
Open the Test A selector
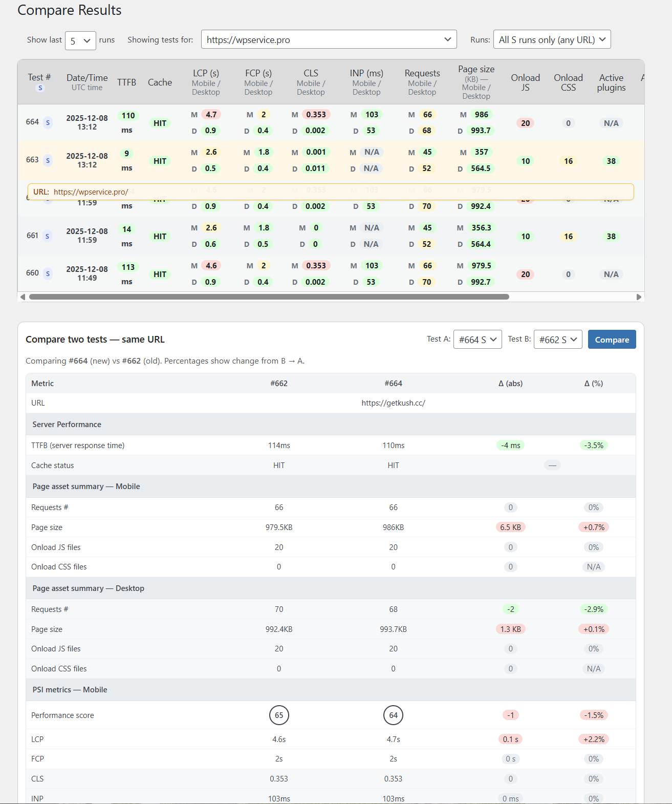pyautogui.click(x=477, y=340)
